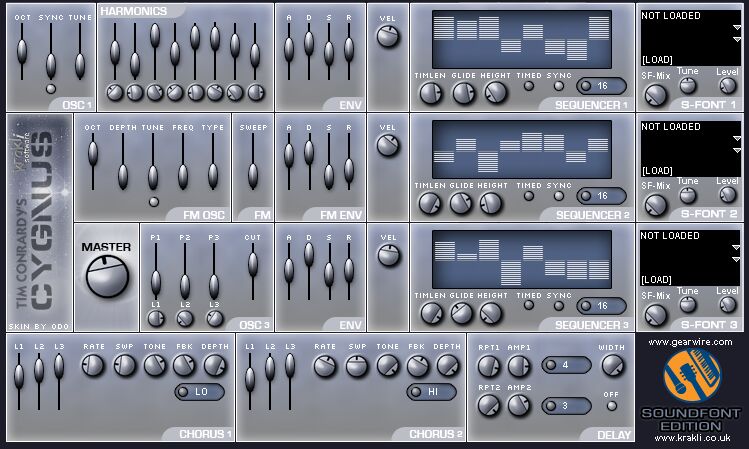This screenshot has height=449, width=749.
Task: Toggle the TIMED button in Sequencer 2
Action: (528, 196)
